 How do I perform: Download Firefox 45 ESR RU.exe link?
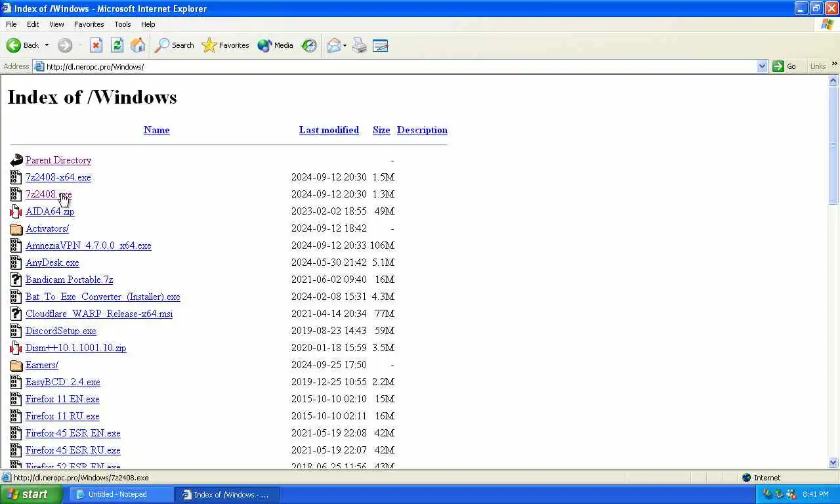73,450
